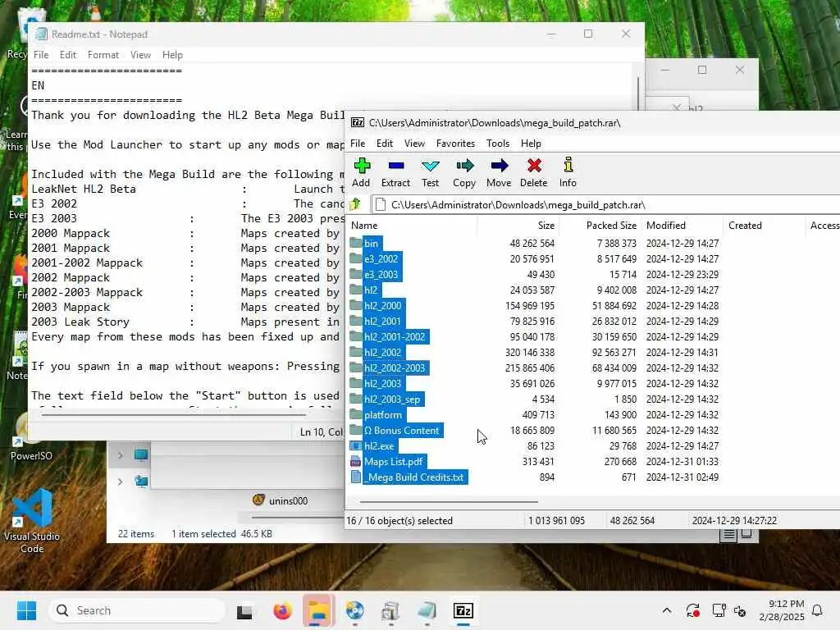Click the Copy toolbar icon in 7-Zip

464,166
